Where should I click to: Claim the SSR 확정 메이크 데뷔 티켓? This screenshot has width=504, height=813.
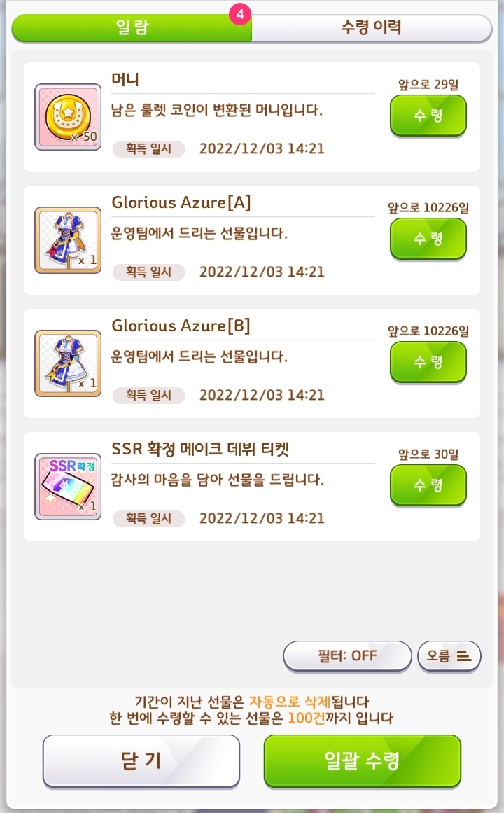point(428,485)
